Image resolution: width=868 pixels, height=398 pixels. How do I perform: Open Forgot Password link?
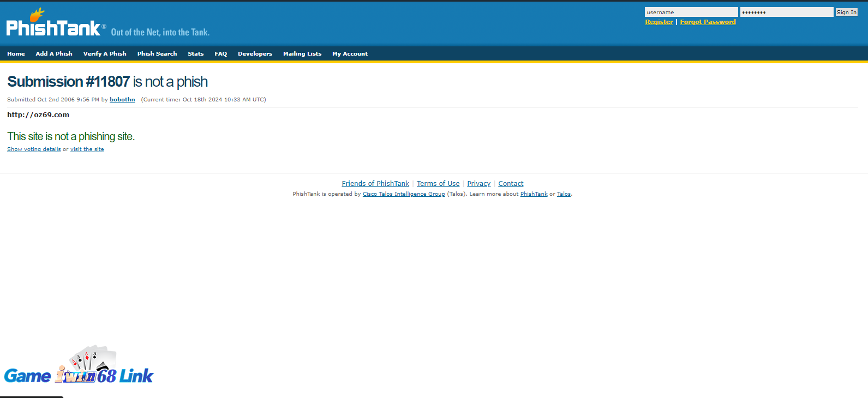(x=708, y=22)
